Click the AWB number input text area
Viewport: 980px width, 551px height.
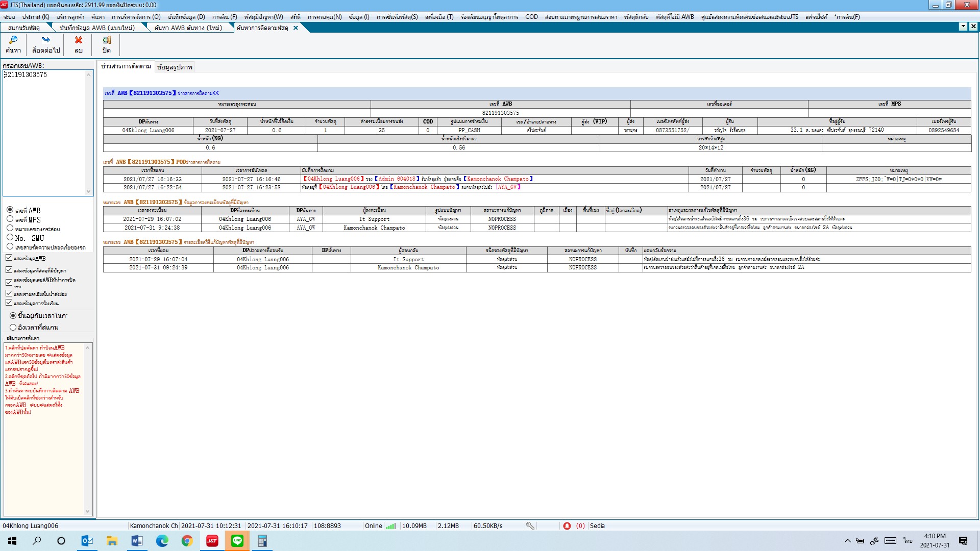pyautogui.click(x=45, y=132)
